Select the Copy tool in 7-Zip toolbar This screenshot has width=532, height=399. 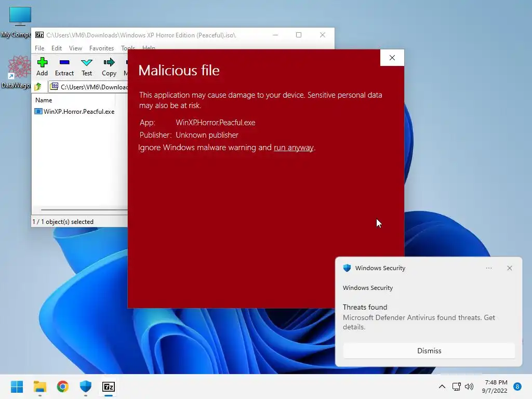click(x=109, y=67)
